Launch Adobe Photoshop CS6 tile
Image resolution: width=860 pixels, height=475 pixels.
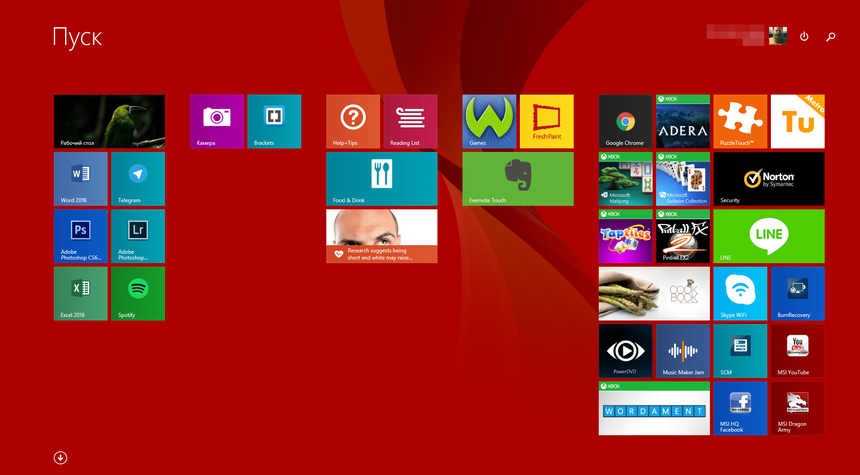(81, 236)
